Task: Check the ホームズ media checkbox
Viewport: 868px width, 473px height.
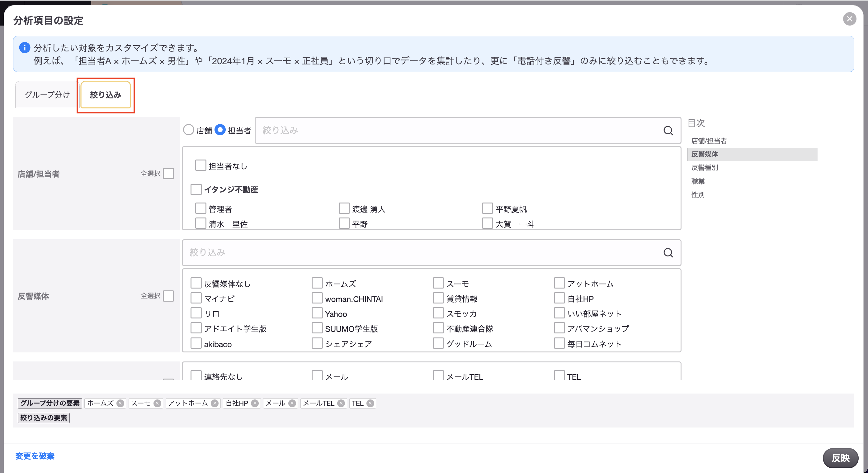Action: 317,283
